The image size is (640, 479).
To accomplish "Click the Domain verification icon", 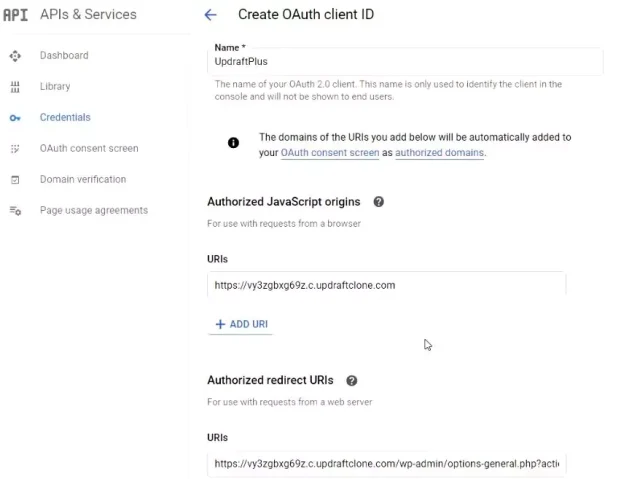I will point(15,180).
